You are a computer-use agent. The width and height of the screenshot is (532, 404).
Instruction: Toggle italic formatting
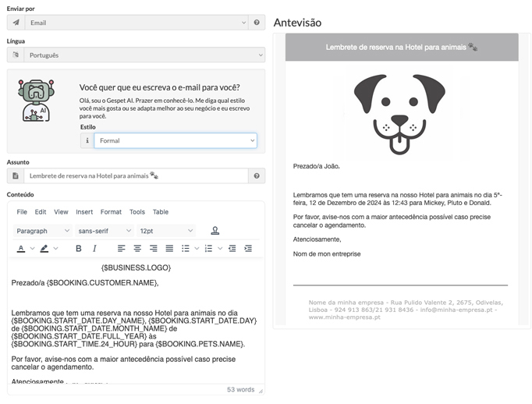[94, 248]
